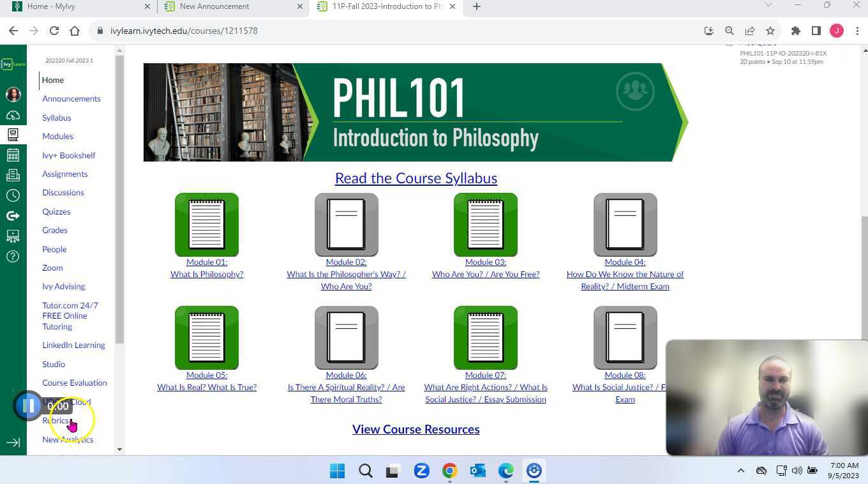Open Read the Course Syllabus
Screen dimensions: 868x484
(x=415, y=178)
